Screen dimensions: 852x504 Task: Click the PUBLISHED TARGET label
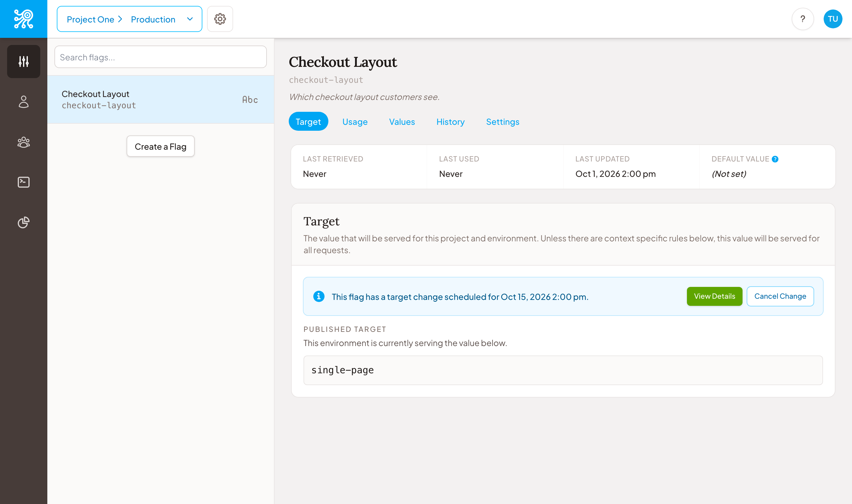coord(345,329)
